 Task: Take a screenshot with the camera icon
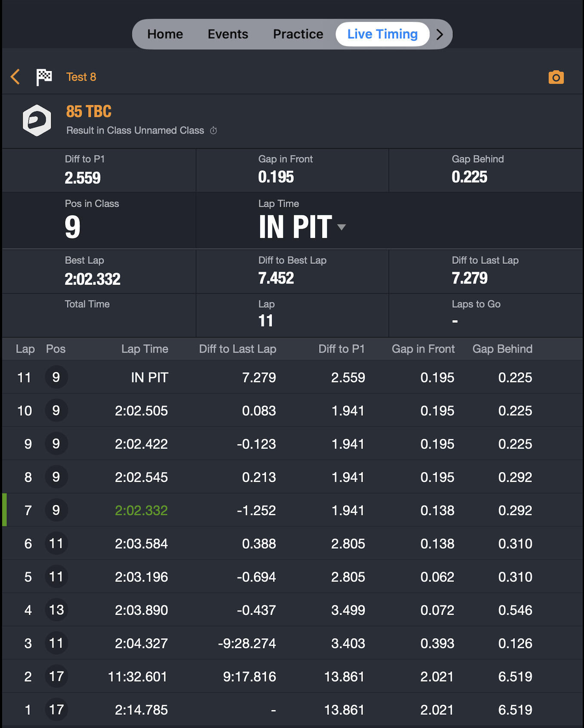coord(556,77)
